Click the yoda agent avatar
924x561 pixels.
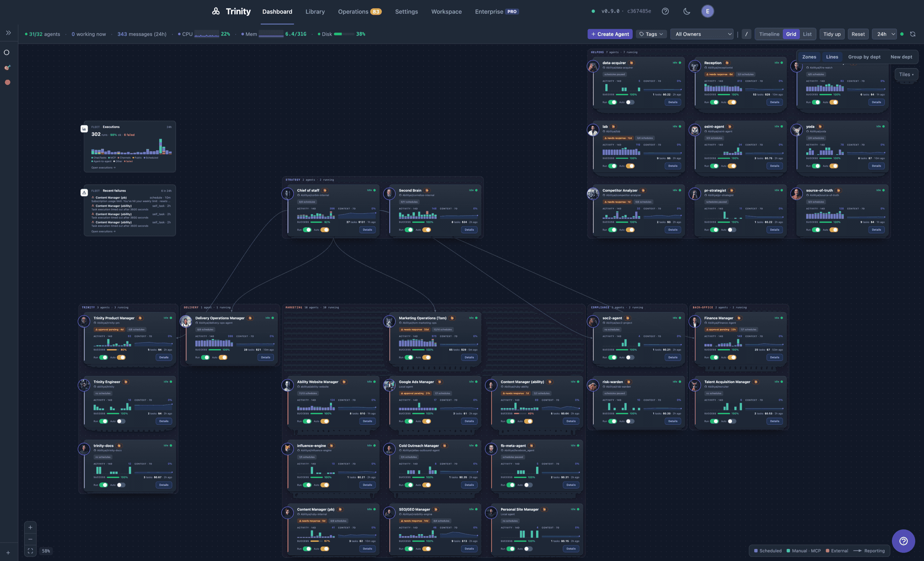[x=797, y=130]
